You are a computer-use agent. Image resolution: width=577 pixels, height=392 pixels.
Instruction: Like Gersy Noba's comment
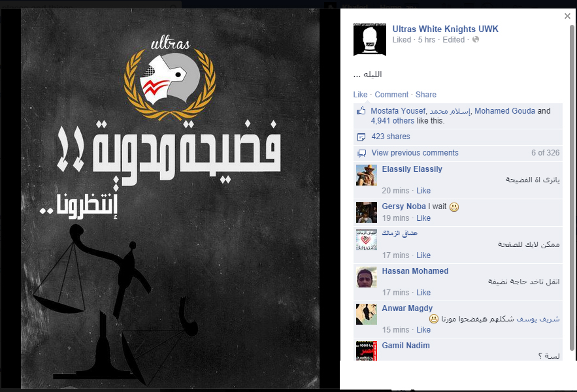(x=423, y=218)
